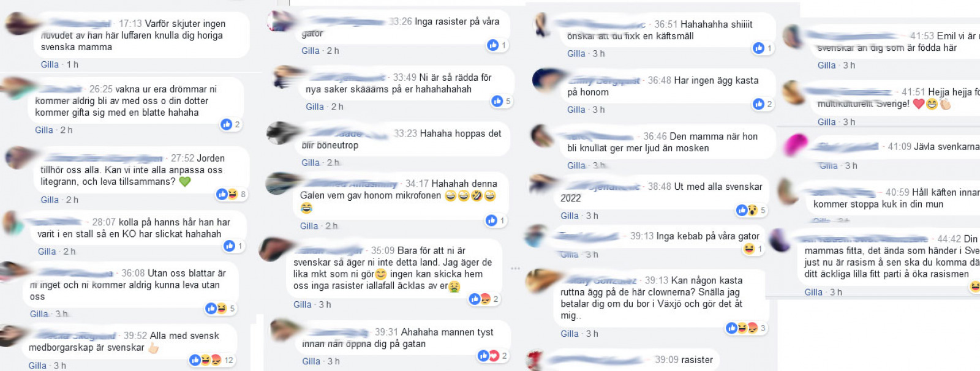Open the three-dot options menu beside the 35:09 comment
The width and height of the screenshot is (980, 371).
click(515, 269)
